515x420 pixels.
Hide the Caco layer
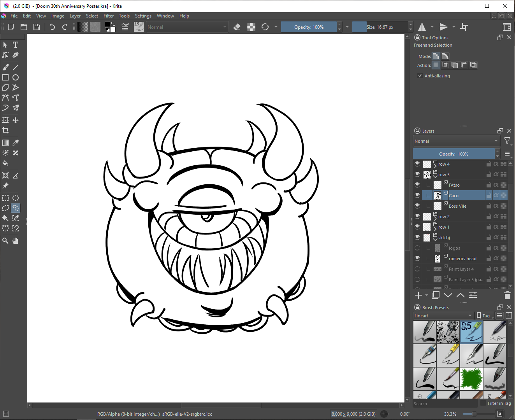417,195
